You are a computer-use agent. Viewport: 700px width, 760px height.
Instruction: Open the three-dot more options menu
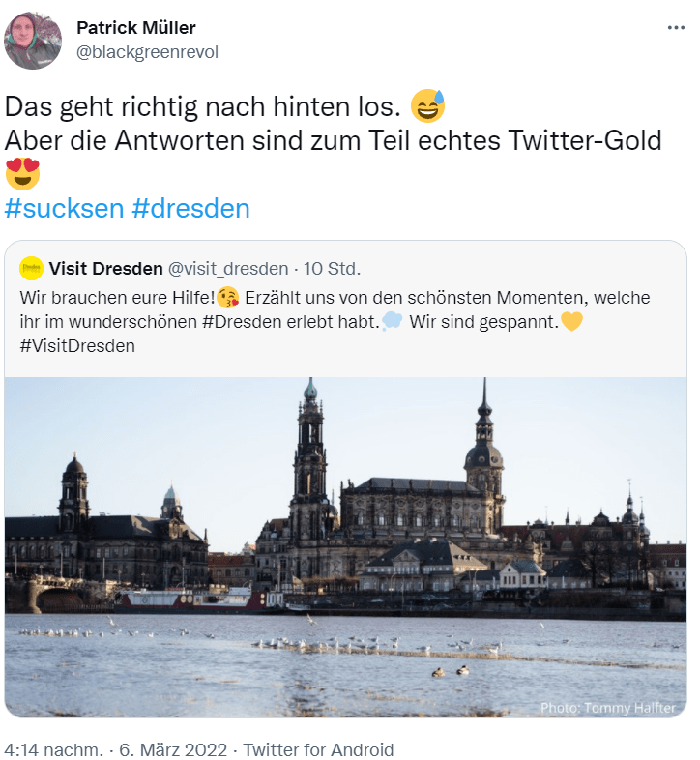tap(676, 28)
